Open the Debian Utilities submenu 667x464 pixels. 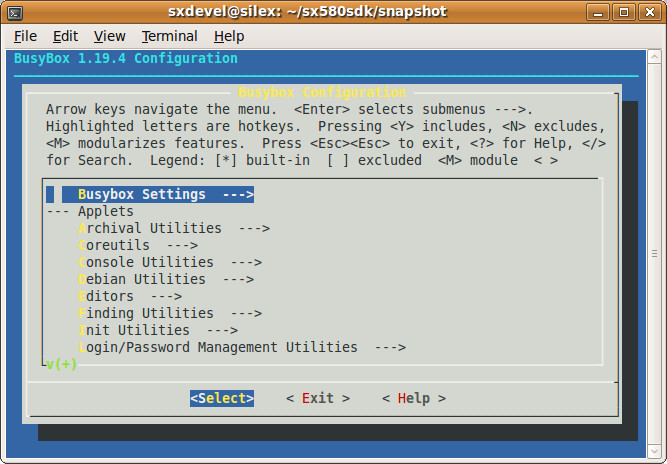click(x=166, y=279)
